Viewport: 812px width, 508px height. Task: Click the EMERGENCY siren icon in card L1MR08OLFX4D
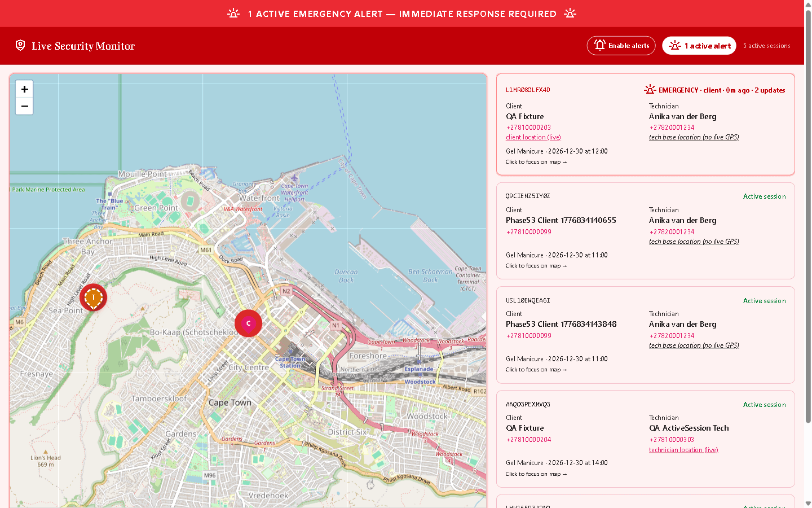(x=650, y=90)
